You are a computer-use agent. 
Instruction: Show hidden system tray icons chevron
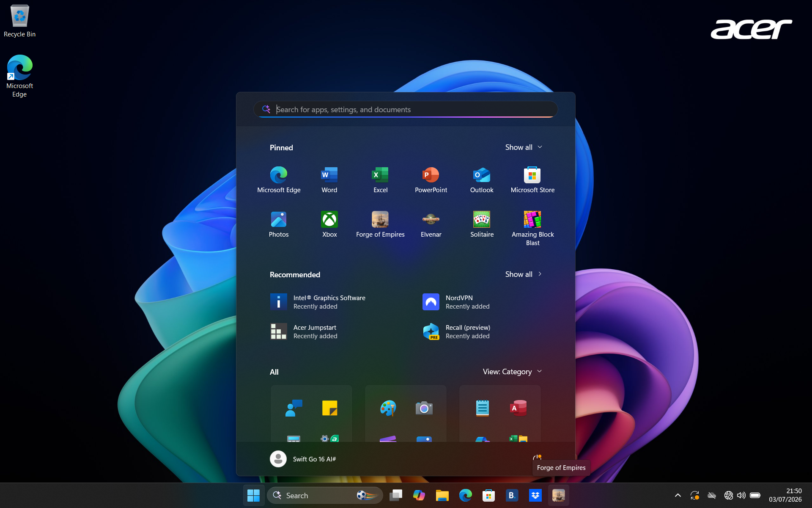(678, 495)
